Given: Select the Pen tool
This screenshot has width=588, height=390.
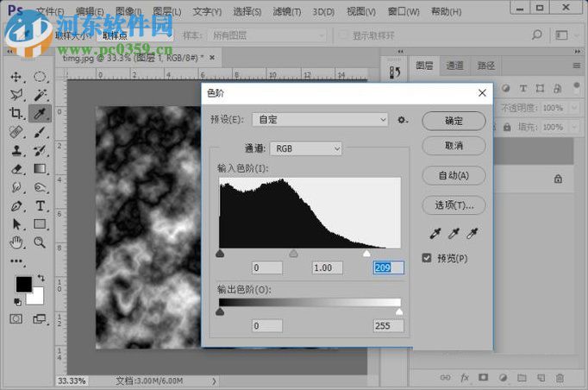Looking at the screenshot, I should pyautogui.click(x=16, y=205).
